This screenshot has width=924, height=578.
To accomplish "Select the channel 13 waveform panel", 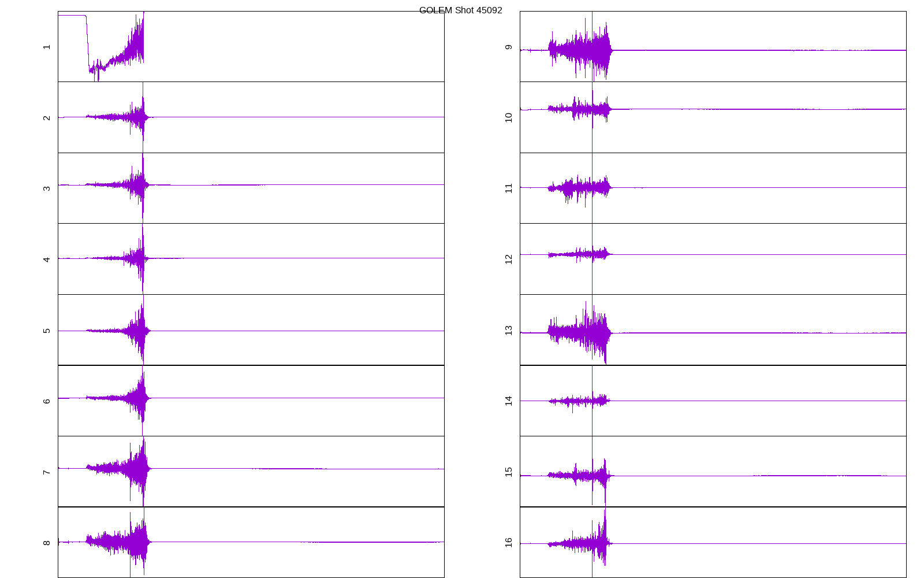I will coord(713,329).
